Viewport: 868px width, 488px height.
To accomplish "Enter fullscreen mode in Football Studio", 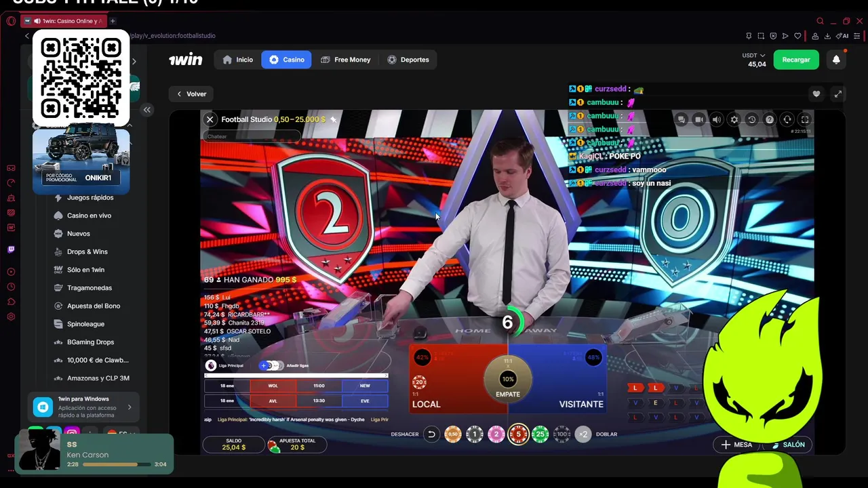I will coord(805,119).
